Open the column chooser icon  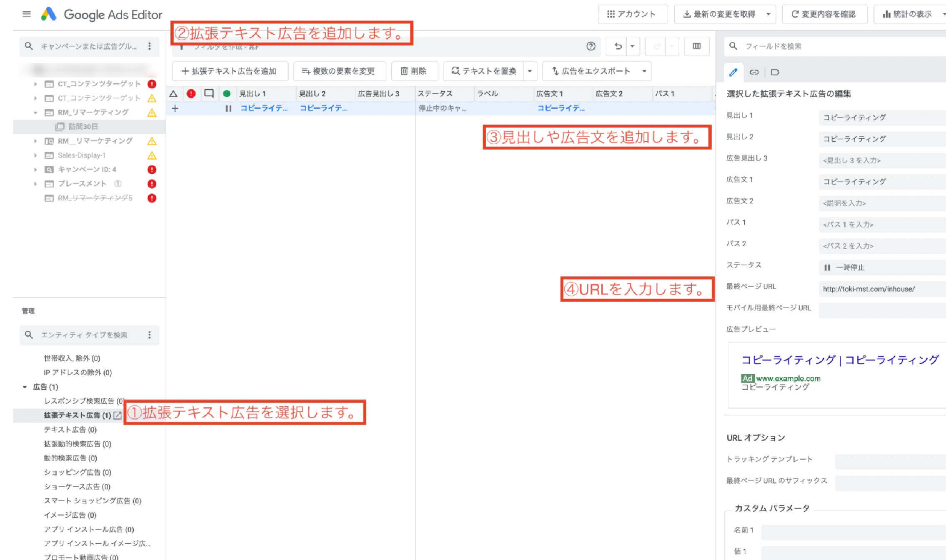pos(696,46)
